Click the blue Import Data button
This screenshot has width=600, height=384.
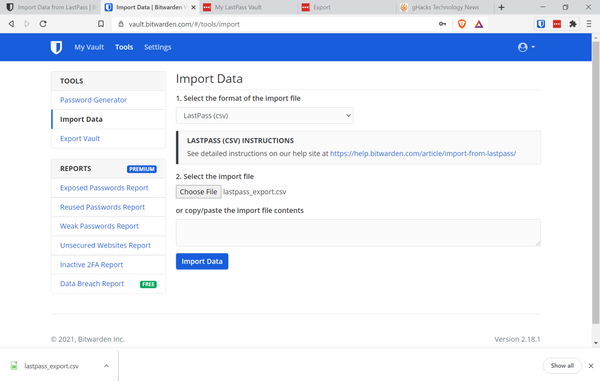click(x=202, y=261)
